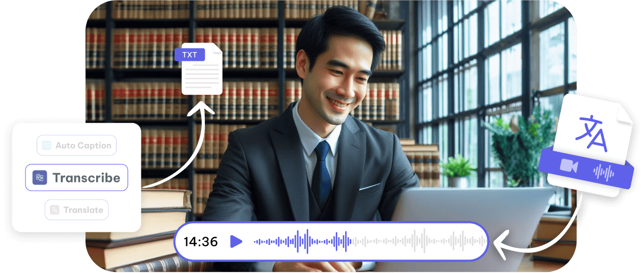This screenshot has height=273, width=644.
Task: Select the Transcribe option
Action: click(76, 178)
